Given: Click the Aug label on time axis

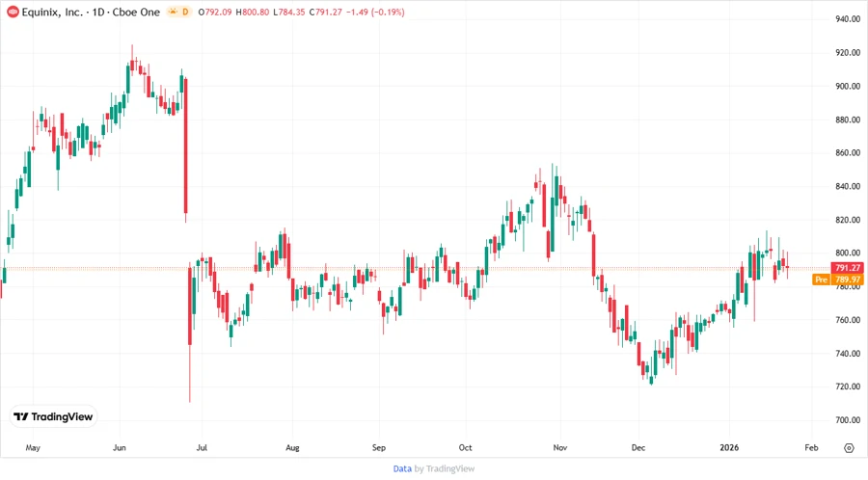Looking at the screenshot, I should pyautogui.click(x=292, y=447).
